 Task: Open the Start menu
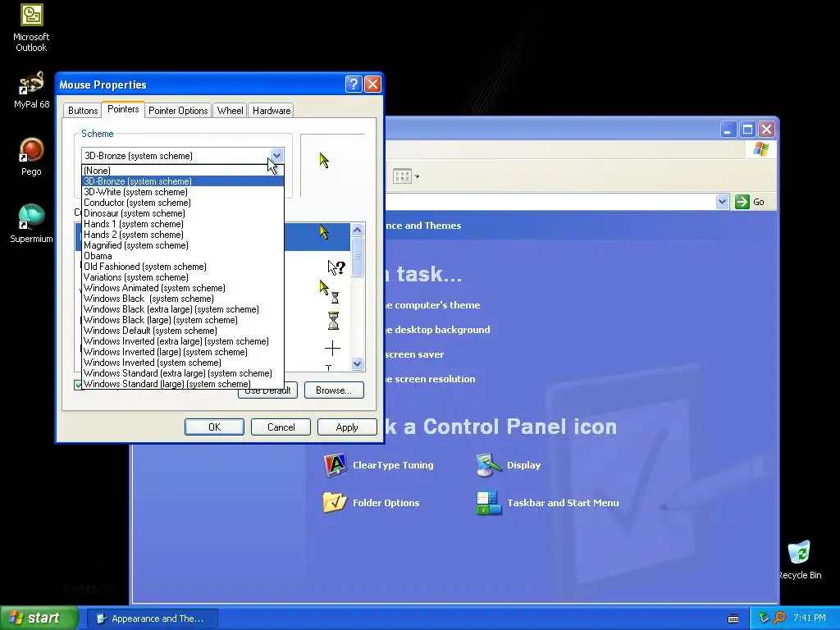point(39,618)
